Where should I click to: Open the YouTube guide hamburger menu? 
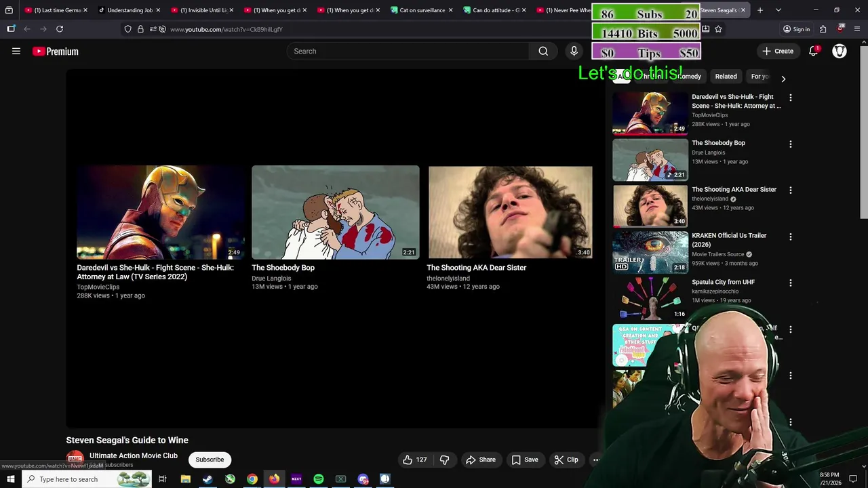pyautogui.click(x=16, y=52)
